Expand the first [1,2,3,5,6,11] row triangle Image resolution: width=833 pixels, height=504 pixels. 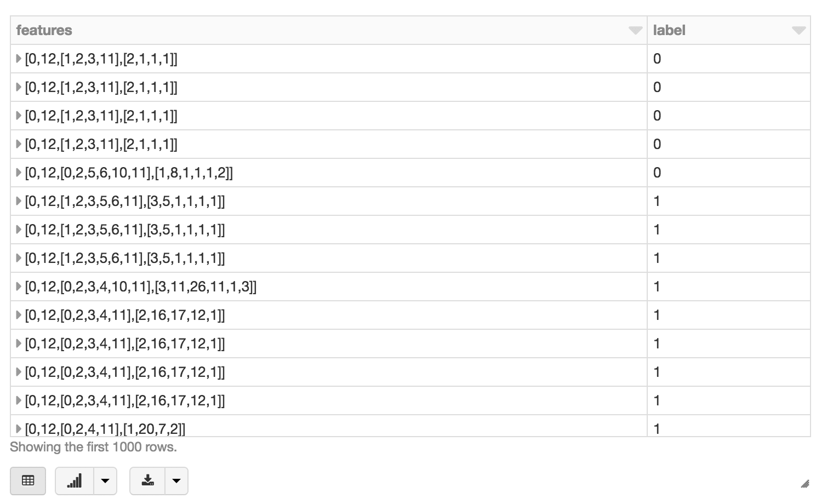(x=19, y=201)
